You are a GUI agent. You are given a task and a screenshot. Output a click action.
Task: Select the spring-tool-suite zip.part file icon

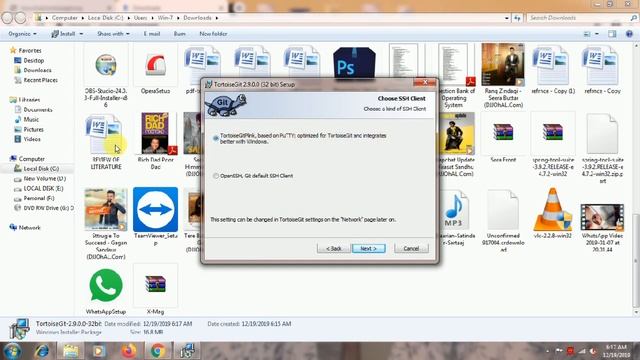pos(602,133)
